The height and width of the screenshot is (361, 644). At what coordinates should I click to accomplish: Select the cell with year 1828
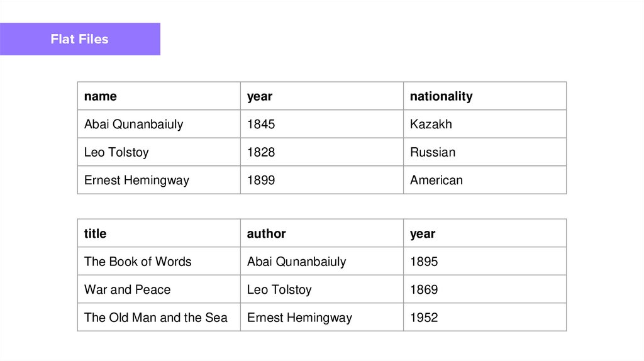(261, 152)
